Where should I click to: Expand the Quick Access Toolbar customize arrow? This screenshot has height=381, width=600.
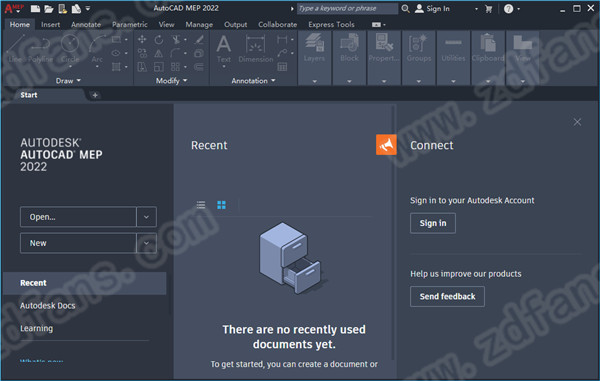(88, 8)
